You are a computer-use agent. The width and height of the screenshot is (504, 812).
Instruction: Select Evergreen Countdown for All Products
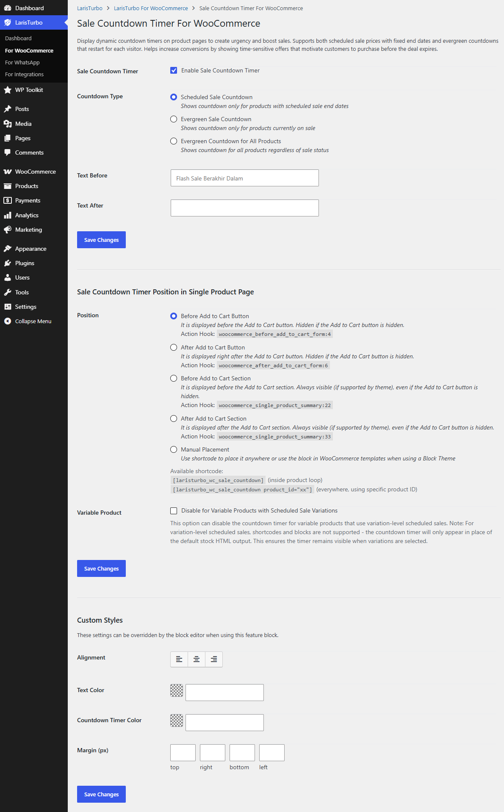click(x=174, y=141)
